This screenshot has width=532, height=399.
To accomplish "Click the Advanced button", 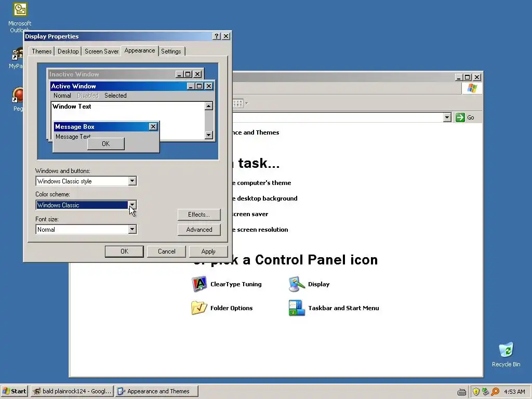I will [x=199, y=230].
